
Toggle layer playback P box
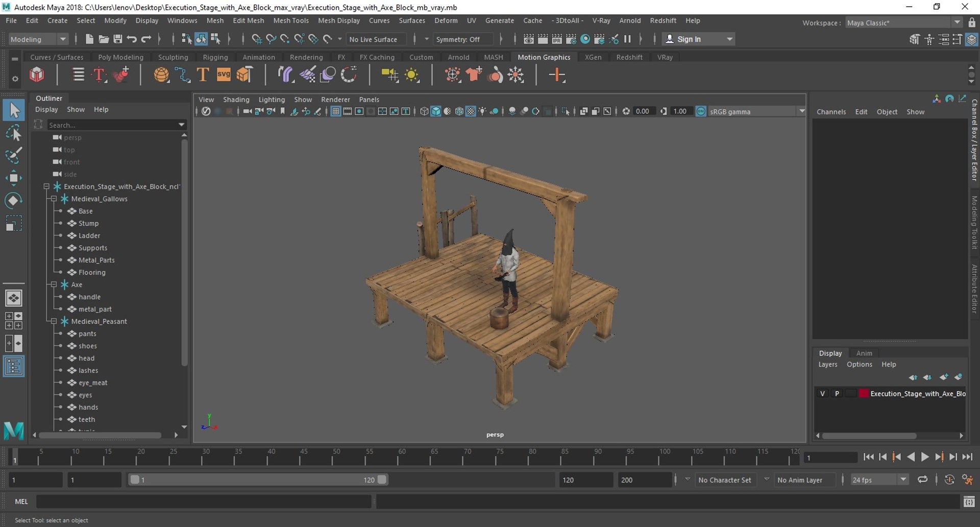coord(837,393)
